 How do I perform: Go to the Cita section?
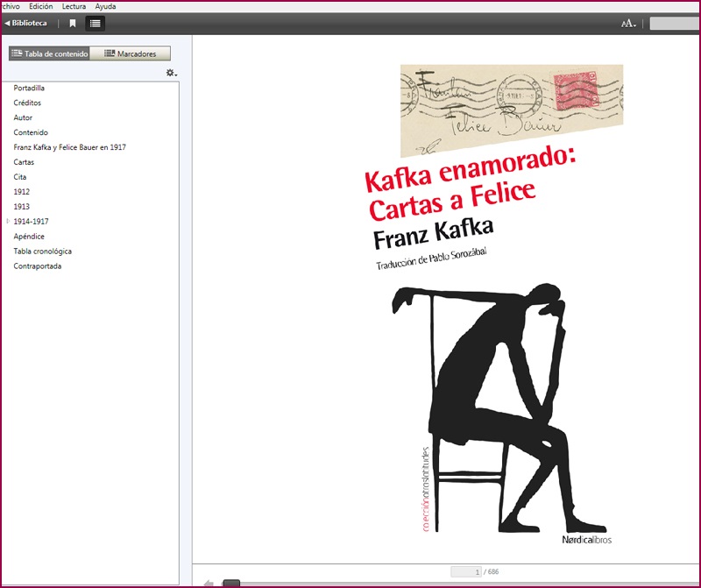point(19,177)
